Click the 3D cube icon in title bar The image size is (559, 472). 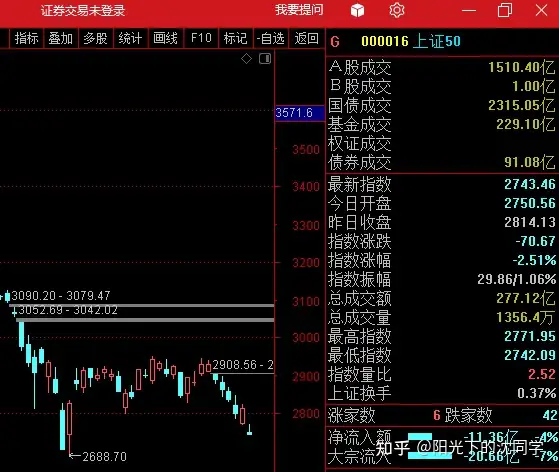[357, 10]
